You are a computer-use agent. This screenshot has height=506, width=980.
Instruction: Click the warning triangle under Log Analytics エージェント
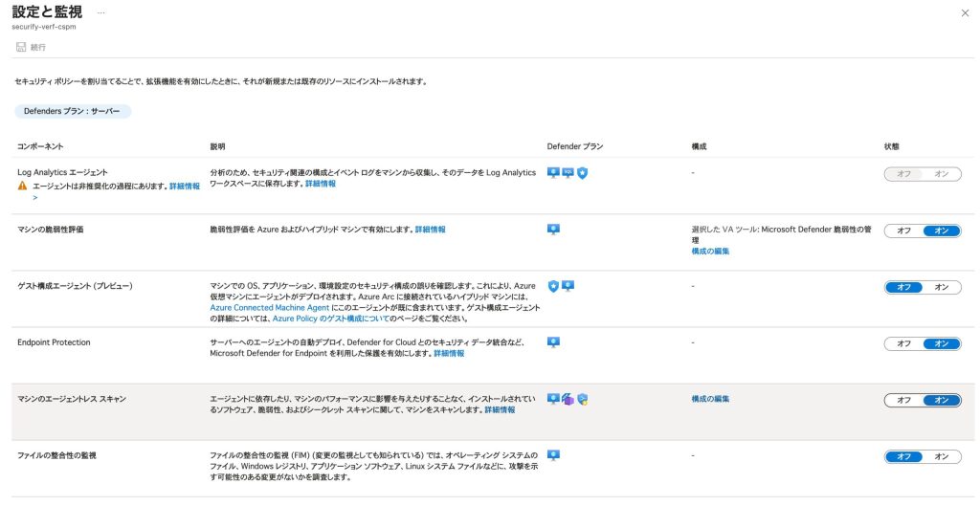point(23,186)
